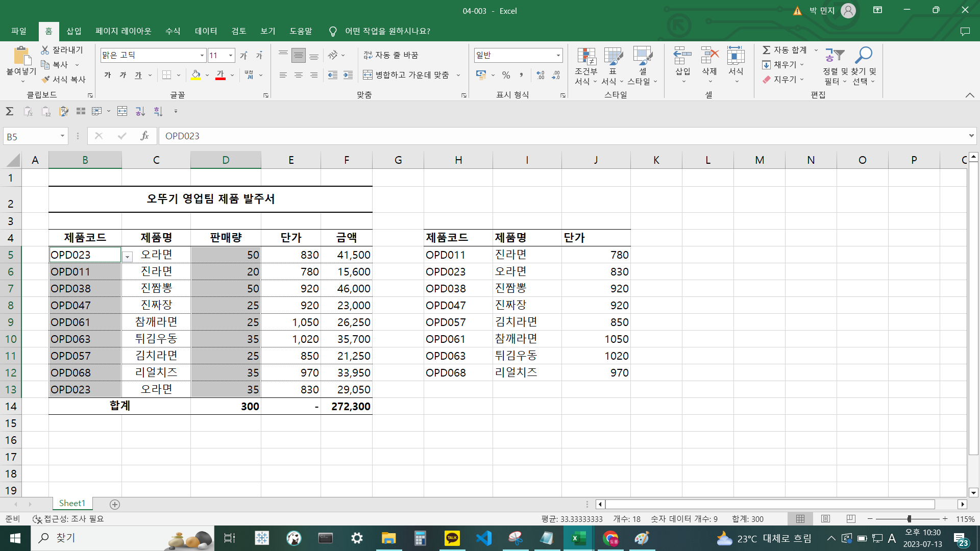Toggle italic formatting (가)
The width and height of the screenshot is (980, 551).
tap(123, 75)
